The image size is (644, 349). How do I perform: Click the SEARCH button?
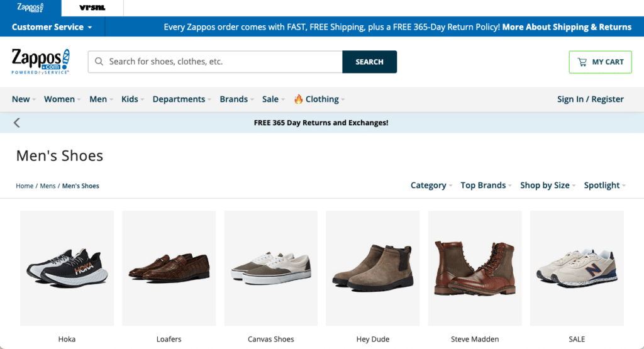(369, 62)
